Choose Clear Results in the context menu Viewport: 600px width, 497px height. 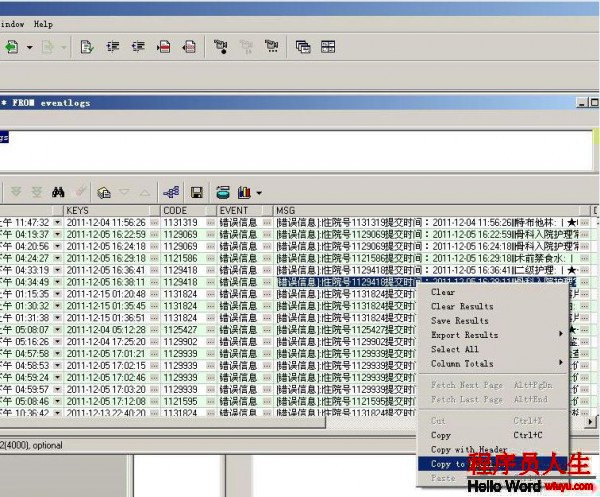(462, 306)
